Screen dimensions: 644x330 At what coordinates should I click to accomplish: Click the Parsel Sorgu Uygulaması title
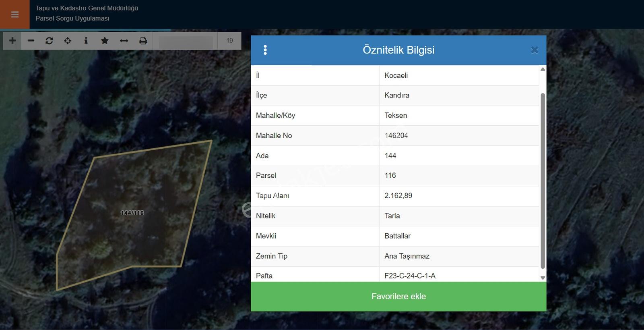(x=72, y=19)
